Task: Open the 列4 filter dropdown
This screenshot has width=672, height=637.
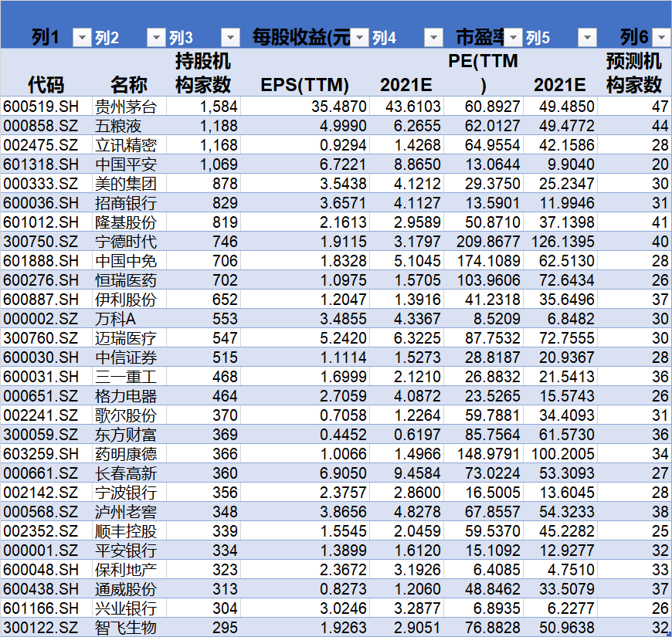Action: pos(433,38)
